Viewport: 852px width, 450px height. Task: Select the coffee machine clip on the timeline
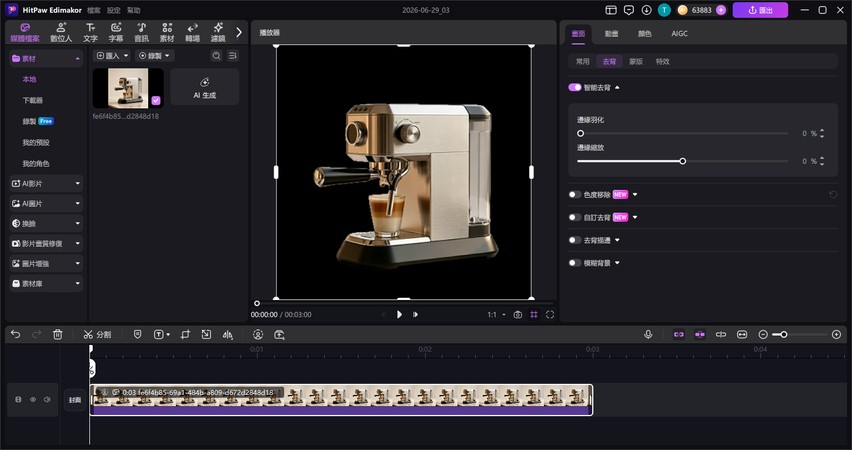tap(341, 400)
